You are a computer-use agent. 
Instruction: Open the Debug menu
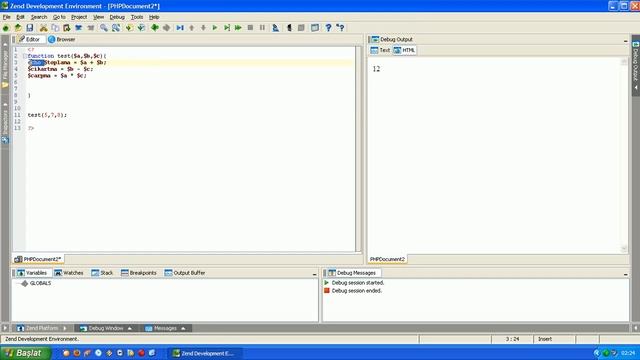(117, 17)
